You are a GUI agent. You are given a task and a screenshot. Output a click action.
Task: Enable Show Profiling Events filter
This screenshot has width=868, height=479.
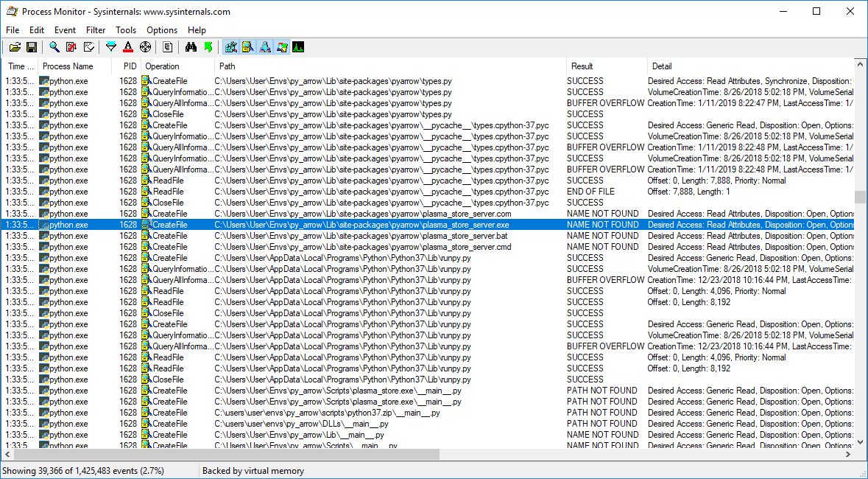[x=298, y=46]
